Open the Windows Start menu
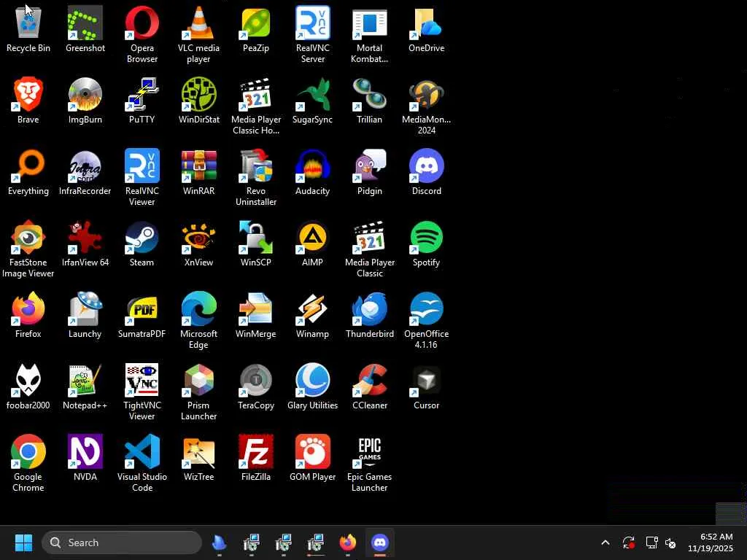Viewport: 747px width, 560px height. (x=23, y=542)
